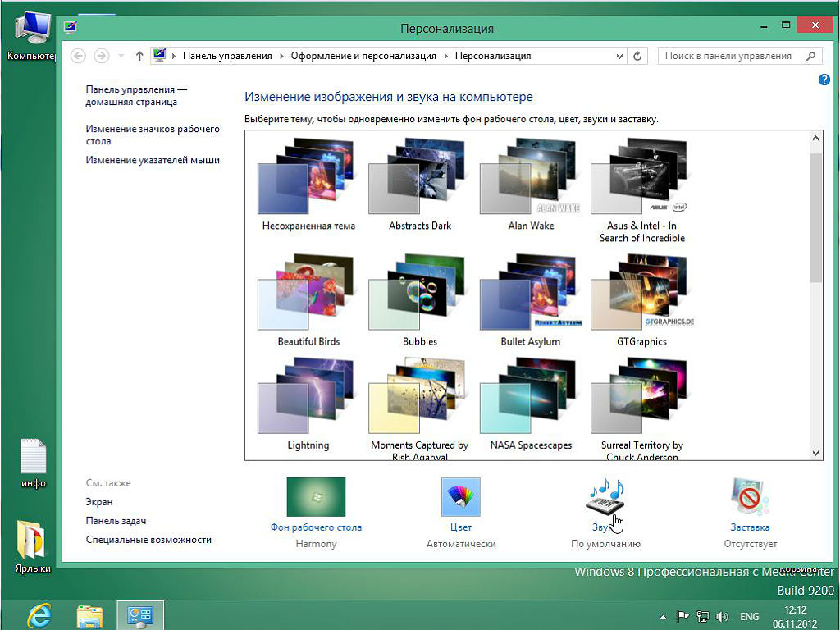
Task: Open the Screen Saver (Заставка) icon
Action: pos(750,498)
